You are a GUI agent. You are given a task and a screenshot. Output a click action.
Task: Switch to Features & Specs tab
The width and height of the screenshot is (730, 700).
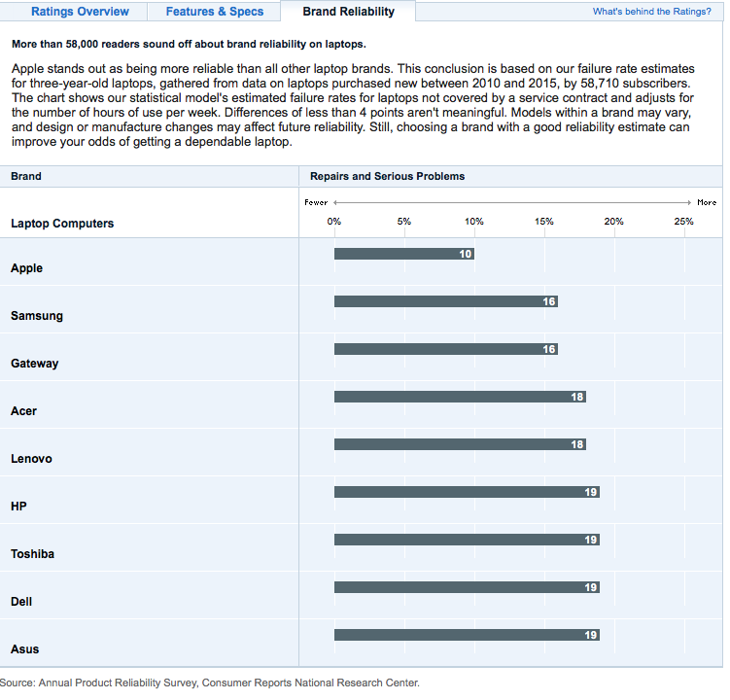(215, 12)
